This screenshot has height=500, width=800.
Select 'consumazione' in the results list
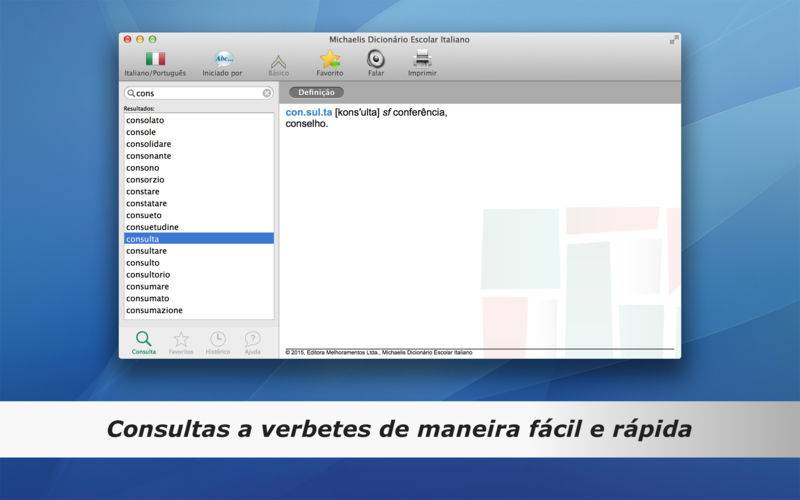pos(199,310)
